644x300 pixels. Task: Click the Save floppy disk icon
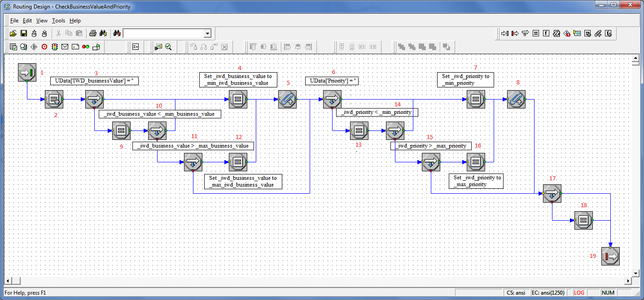[x=23, y=33]
